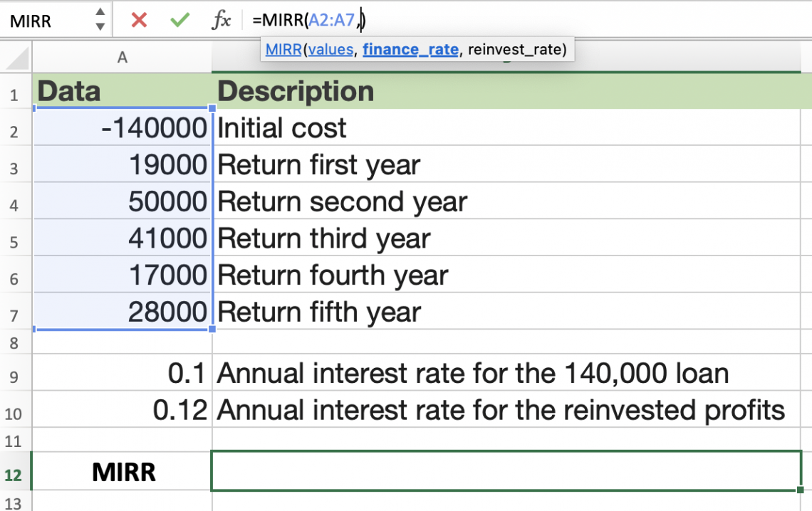This screenshot has height=511, width=812.
Task: Select row 9 header
Action: point(16,375)
